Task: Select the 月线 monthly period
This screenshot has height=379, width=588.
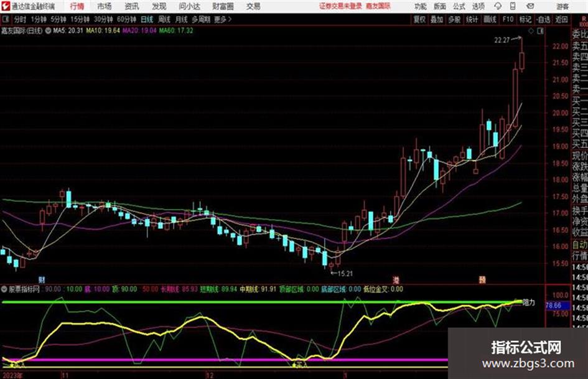Action: [x=182, y=19]
